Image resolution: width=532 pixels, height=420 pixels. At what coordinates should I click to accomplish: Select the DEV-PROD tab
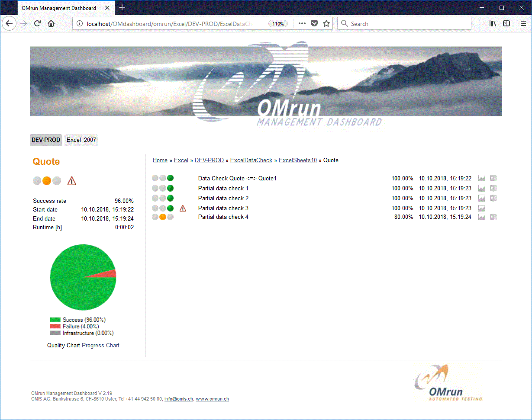click(x=45, y=140)
